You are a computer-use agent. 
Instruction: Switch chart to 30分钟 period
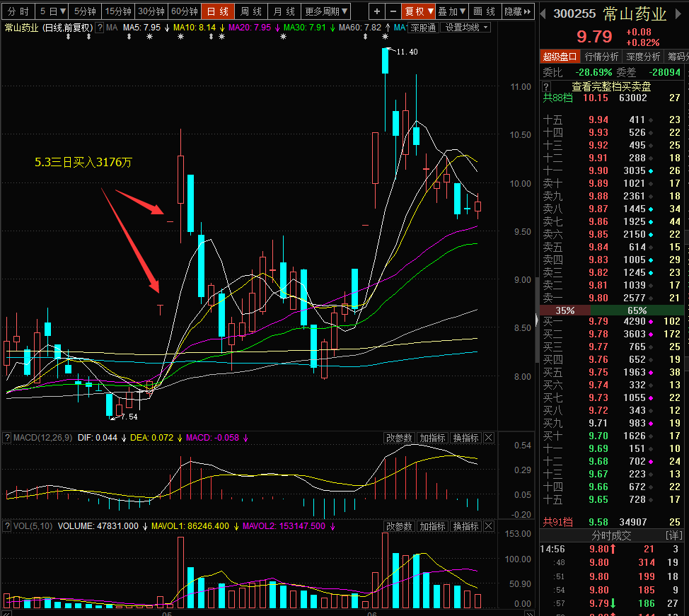(x=151, y=11)
